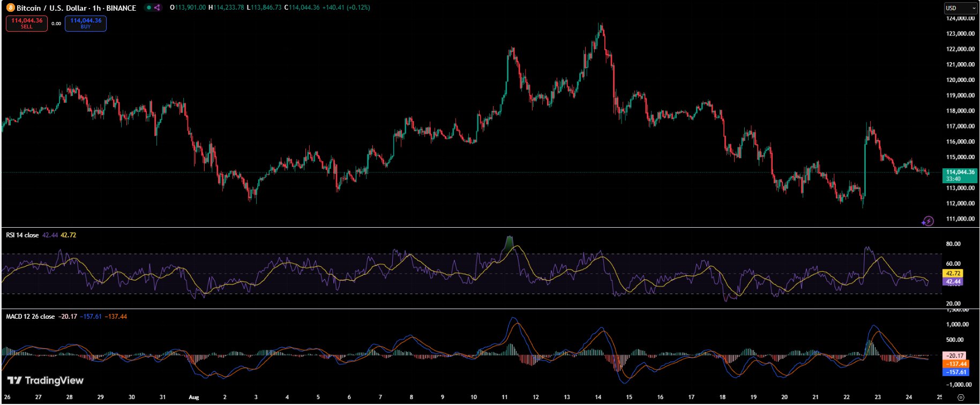The image size is (980, 405).
Task: Click the blue MACD value tag -157.61
Action: click(956, 372)
